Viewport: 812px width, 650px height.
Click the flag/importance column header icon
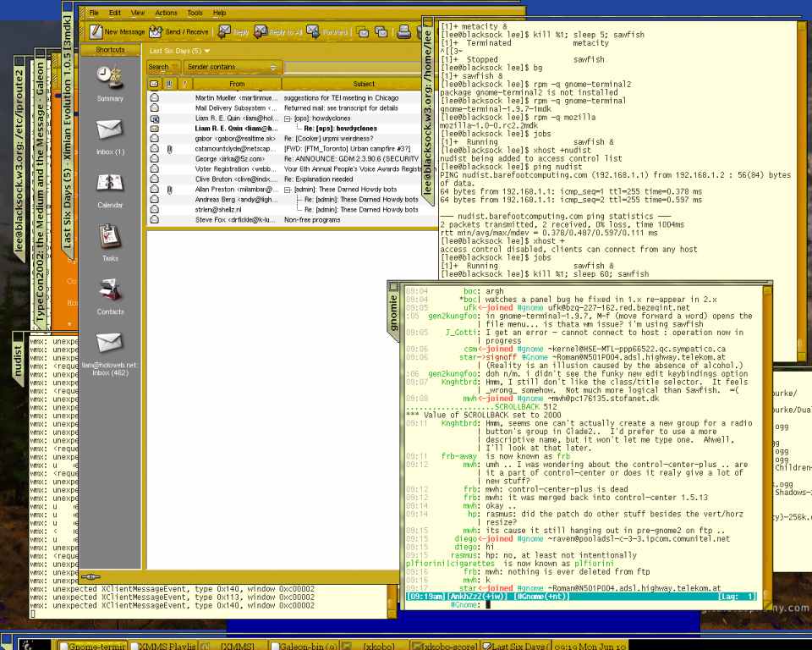pos(184,84)
